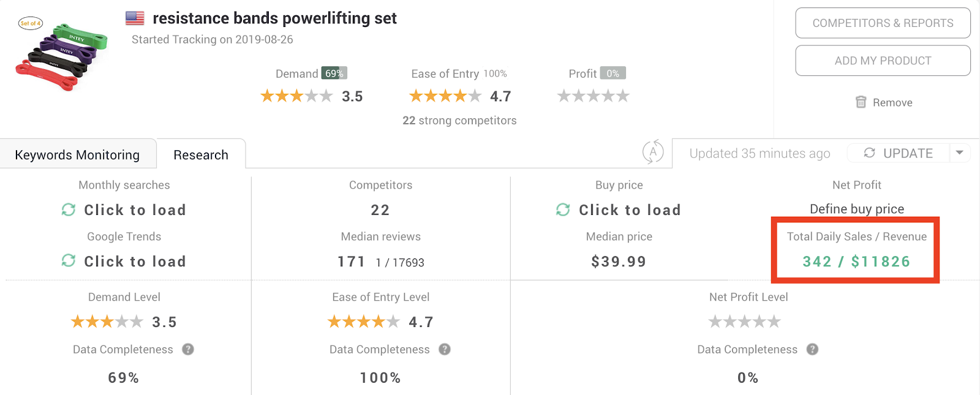Click refresh icon beside Monthly searches
Viewport: 980px width, 395px height.
pos(69,210)
